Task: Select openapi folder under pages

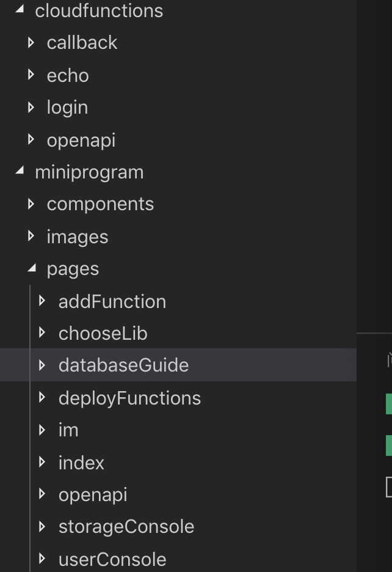Action: click(x=93, y=494)
